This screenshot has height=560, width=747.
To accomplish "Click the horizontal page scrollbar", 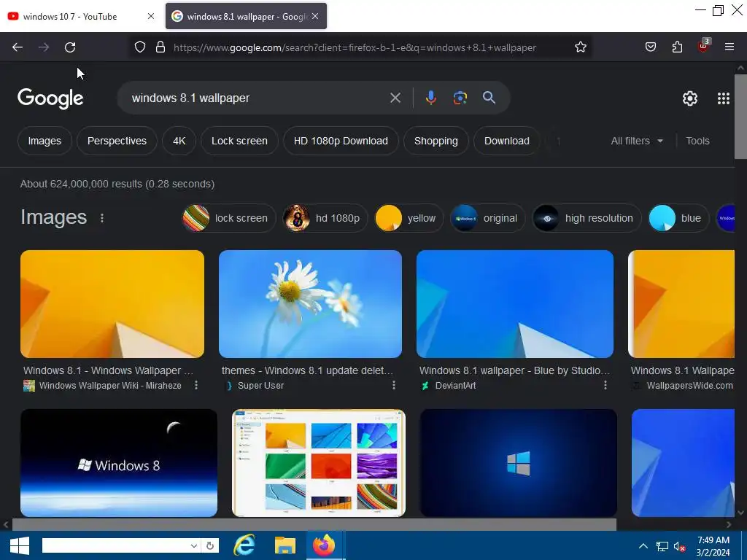I will 314,525.
